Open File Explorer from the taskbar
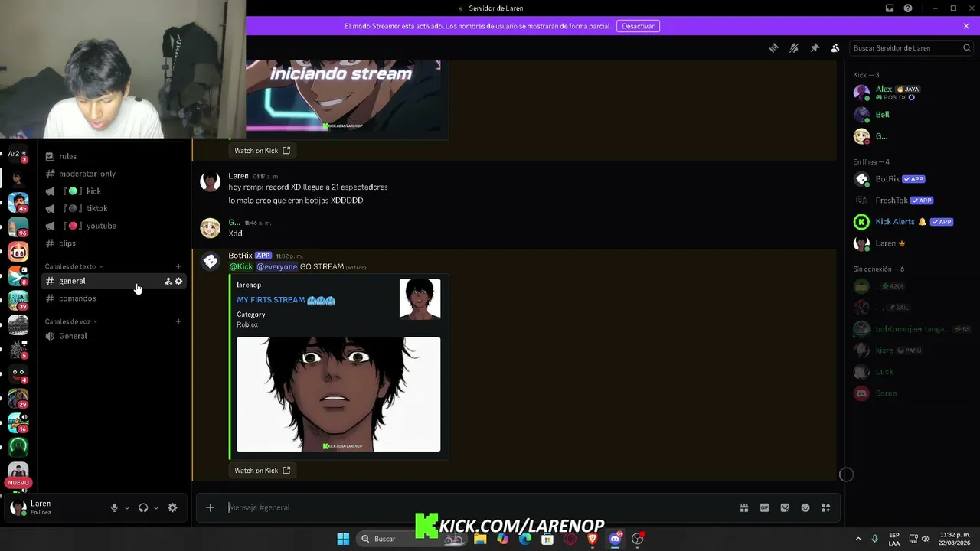The image size is (980, 551). tap(480, 539)
